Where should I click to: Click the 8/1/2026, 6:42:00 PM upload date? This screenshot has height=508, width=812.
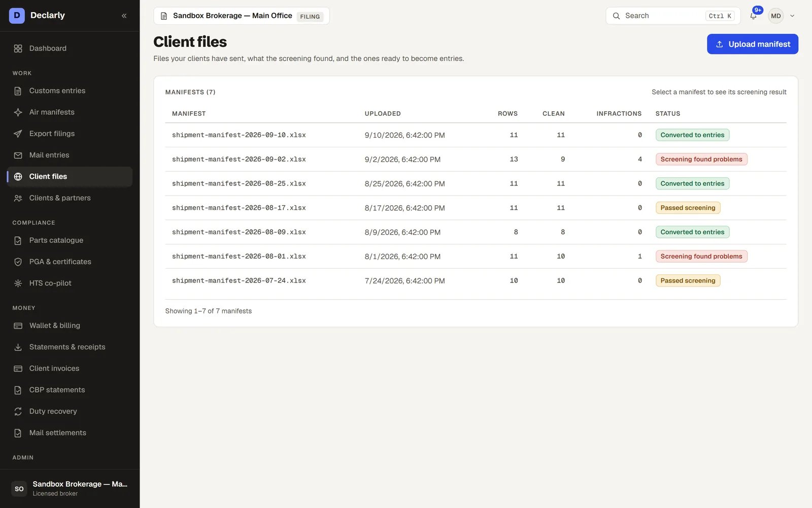(402, 257)
